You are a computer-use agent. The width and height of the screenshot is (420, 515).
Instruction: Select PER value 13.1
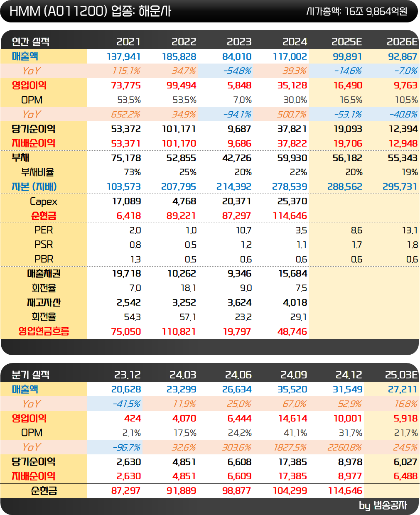click(x=410, y=231)
